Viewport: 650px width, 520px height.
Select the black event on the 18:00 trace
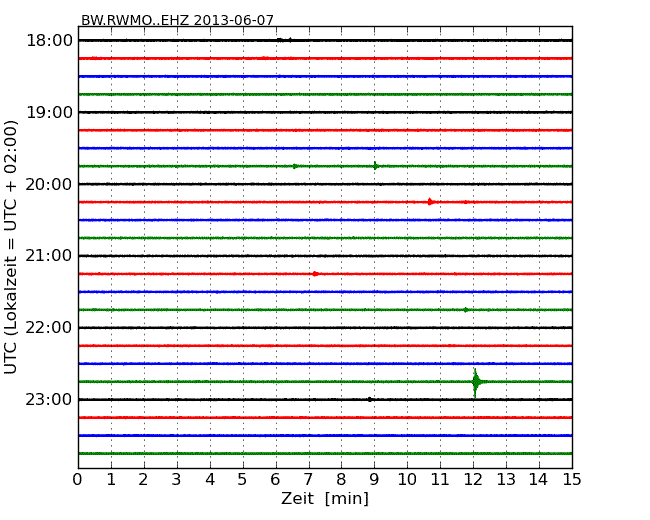[284, 40]
